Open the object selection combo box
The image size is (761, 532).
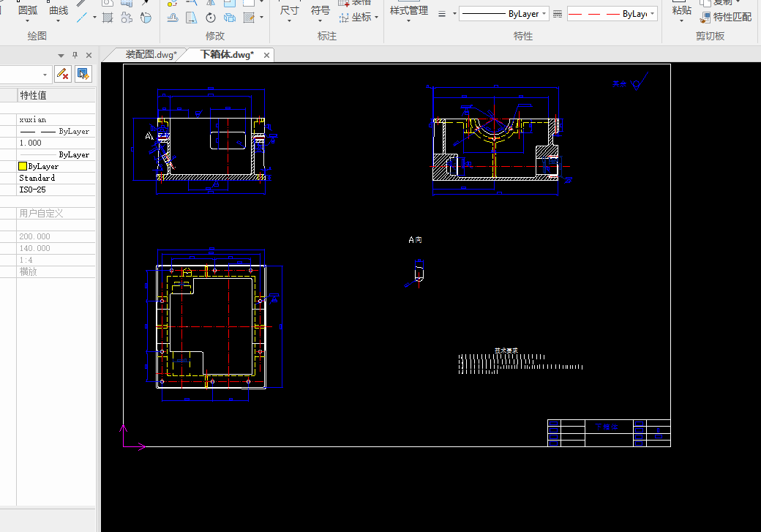[x=24, y=75]
